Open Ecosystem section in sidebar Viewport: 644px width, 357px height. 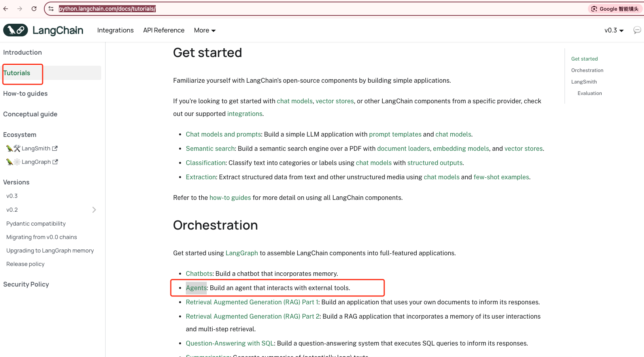point(20,135)
